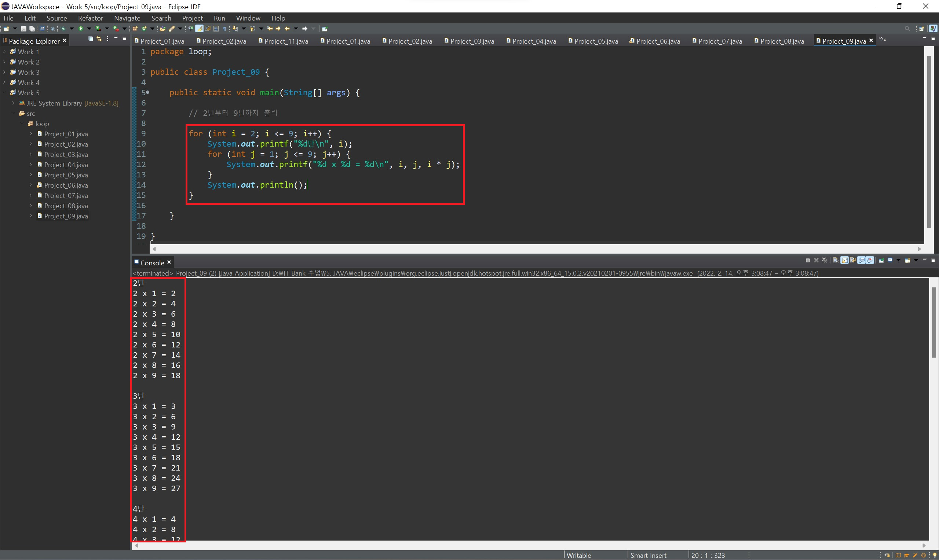The image size is (939, 560).
Task: Click the Debug bug icon
Action: 63,29
